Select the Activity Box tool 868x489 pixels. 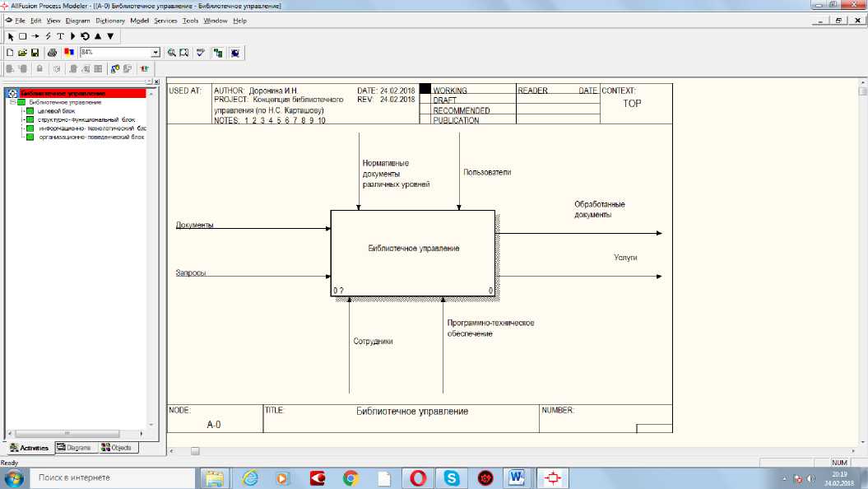(x=23, y=36)
